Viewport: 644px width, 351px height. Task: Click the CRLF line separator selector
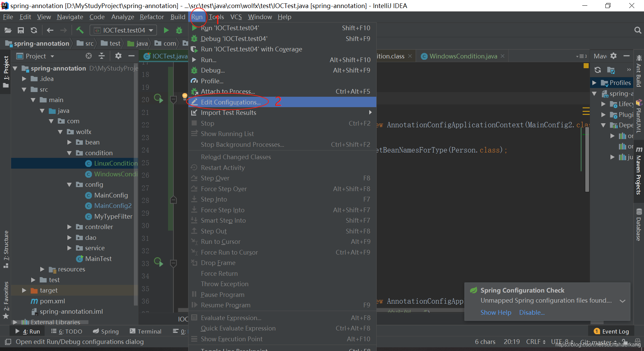(x=536, y=342)
